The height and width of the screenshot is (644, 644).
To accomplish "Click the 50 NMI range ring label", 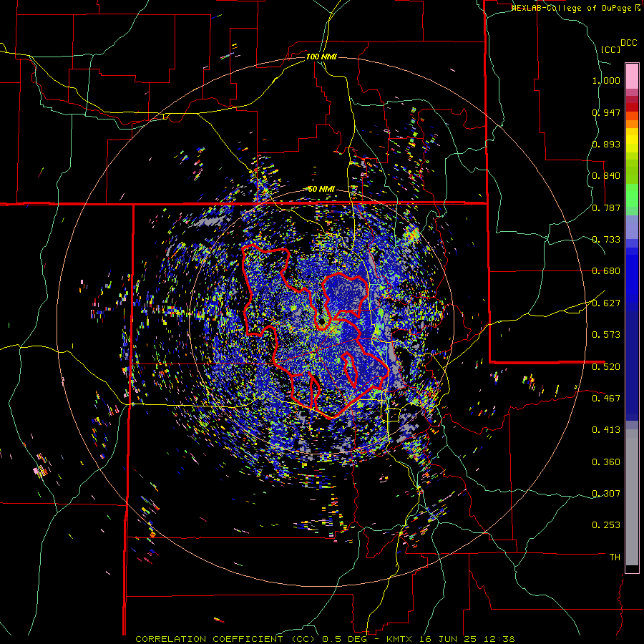I will [321, 189].
